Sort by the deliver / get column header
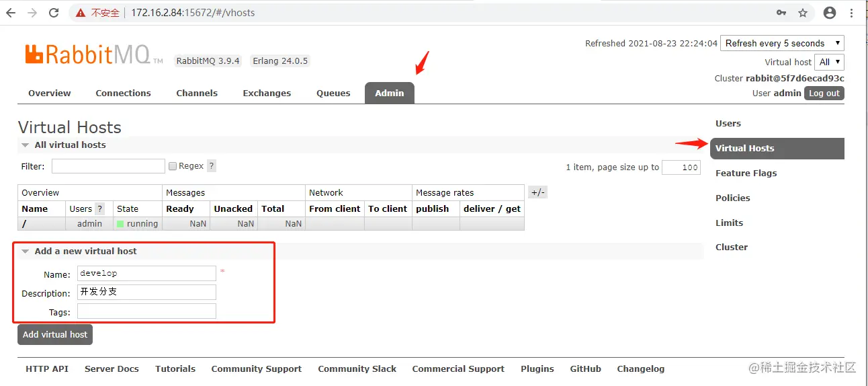868x386 pixels. [492, 209]
